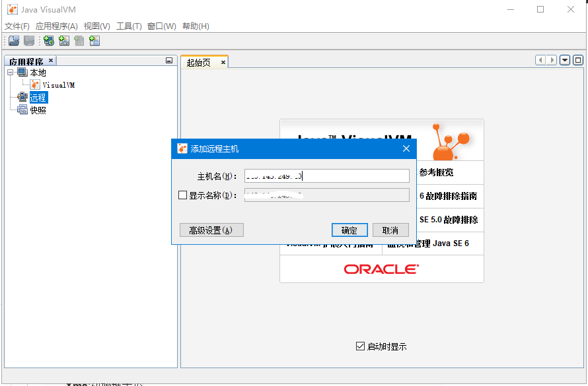This screenshot has height=386, width=588.
Task: Click the 显示名称 display name field
Action: point(326,195)
